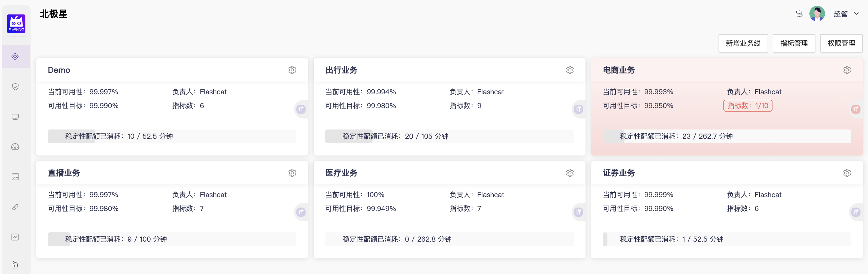
Task: Open the link chain sidebar icon
Action: click(x=15, y=207)
